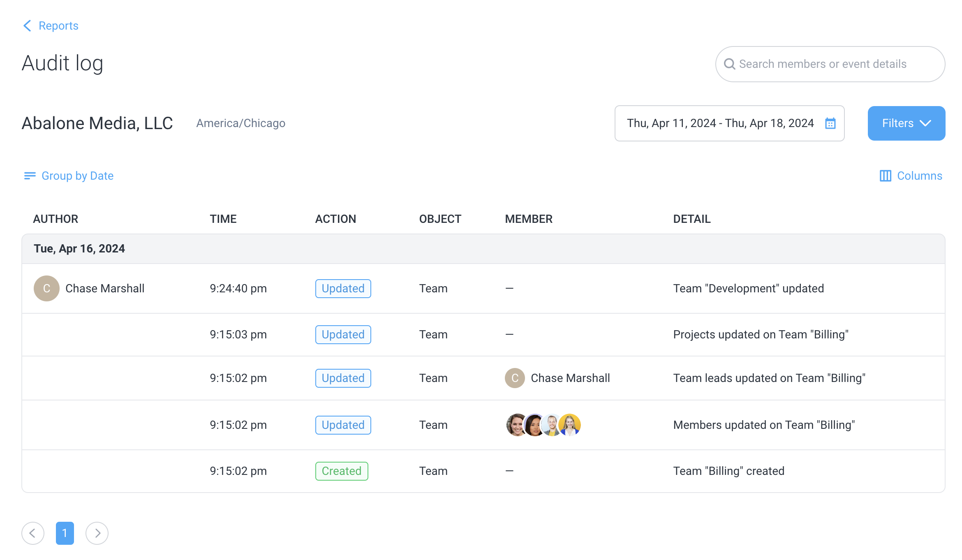Click the DETAIL column header
The width and height of the screenshot is (962, 560).
pyautogui.click(x=692, y=219)
